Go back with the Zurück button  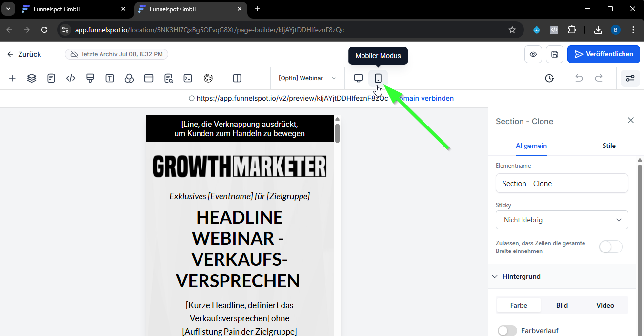[x=24, y=54]
